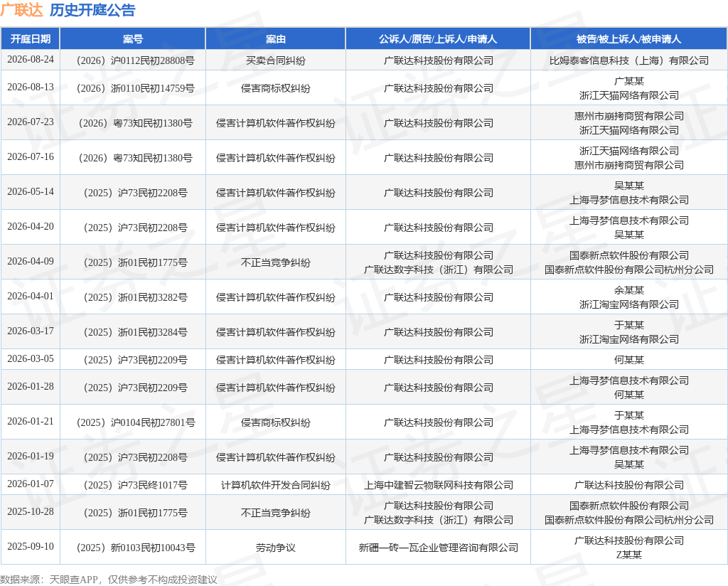
Task: Click 上海中建智云物联网科技有限公司 plaintiff
Action: pos(438,485)
